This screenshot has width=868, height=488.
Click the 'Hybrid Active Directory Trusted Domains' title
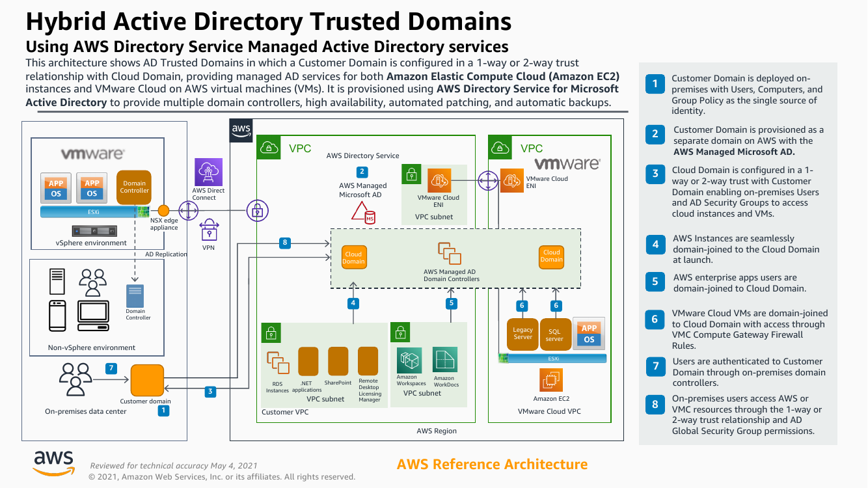269,21
